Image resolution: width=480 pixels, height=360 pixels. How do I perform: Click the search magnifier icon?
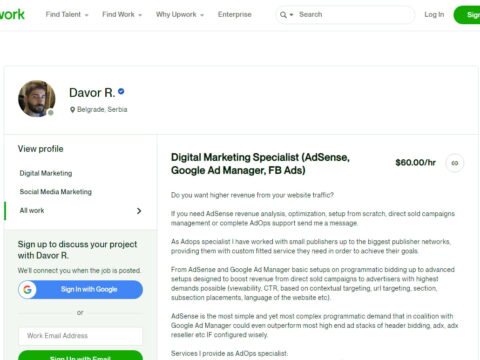point(283,15)
